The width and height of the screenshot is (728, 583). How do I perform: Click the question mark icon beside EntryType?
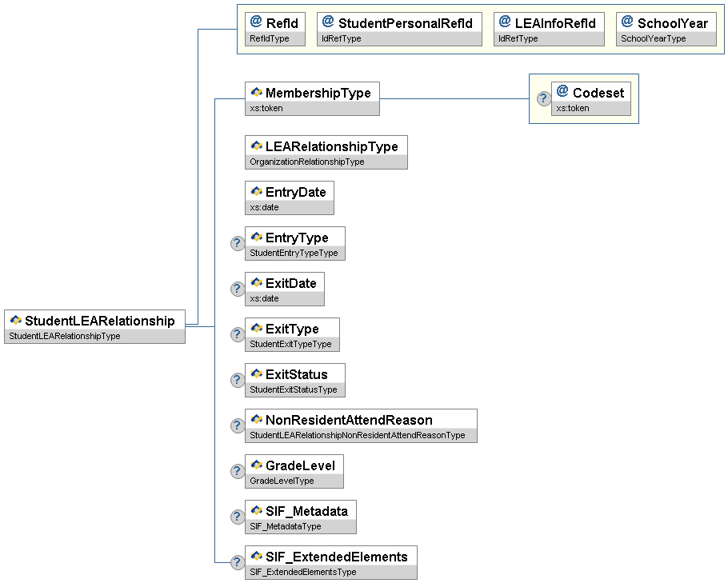[x=238, y=244]
